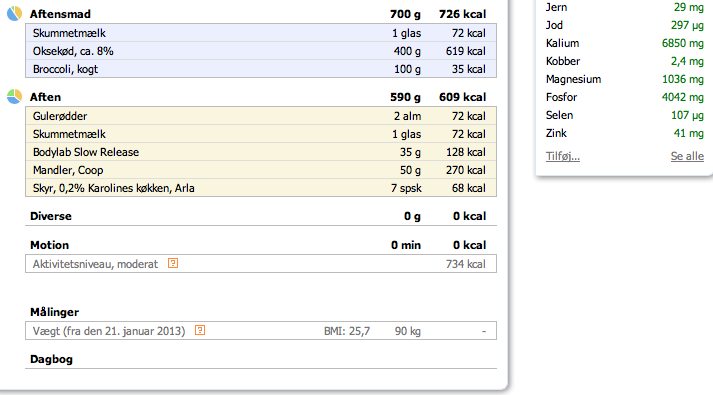This screenshot has width=713, height=395.
Task: Click help icon next to Aktivitetsniveau, moderat
Action: pos(173,263)
